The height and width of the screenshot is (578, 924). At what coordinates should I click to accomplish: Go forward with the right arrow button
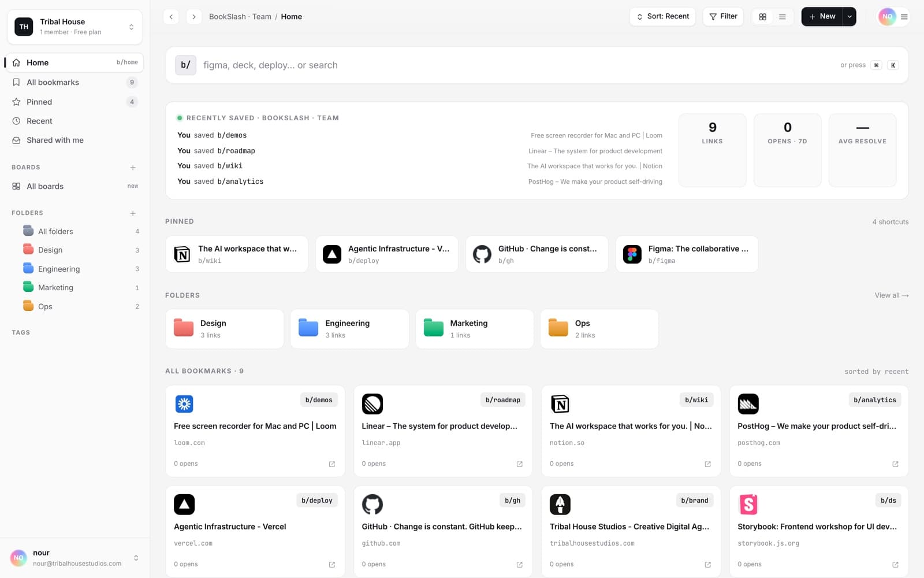(194, 17)
